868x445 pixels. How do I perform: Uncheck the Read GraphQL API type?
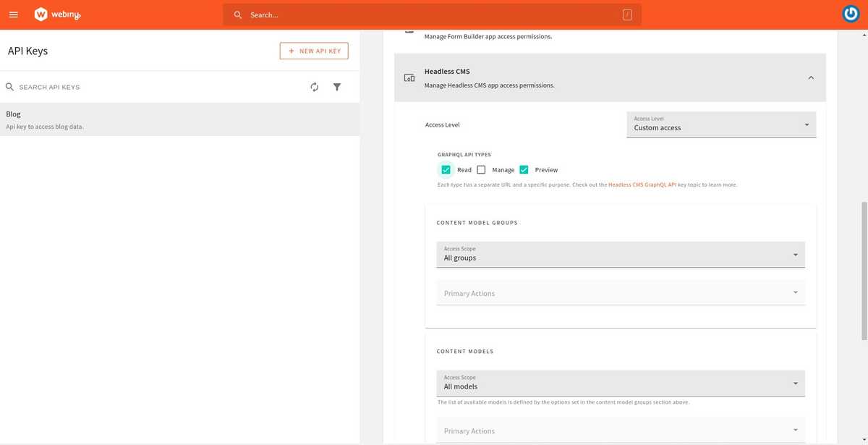tap(446, 169)
